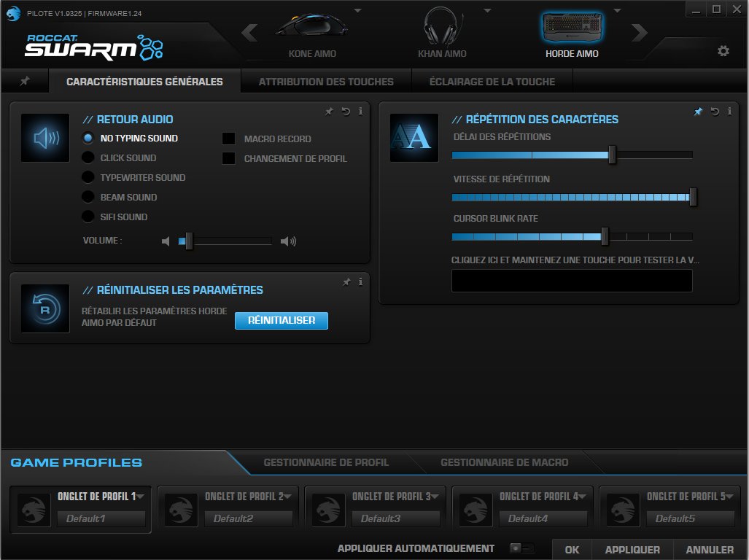Click the RÉINITIALISER button
This screenshot has width=749, height=560.
click(281, 321)
